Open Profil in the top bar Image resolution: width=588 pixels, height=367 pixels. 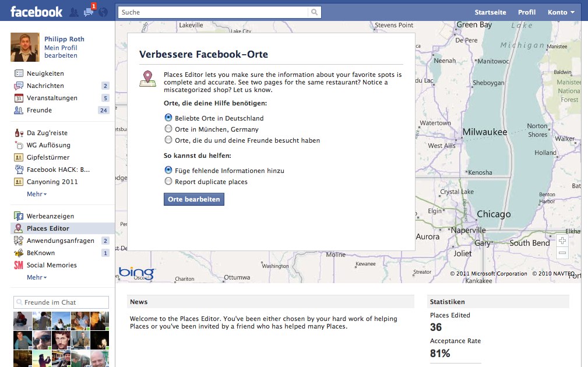coord(526,12)
